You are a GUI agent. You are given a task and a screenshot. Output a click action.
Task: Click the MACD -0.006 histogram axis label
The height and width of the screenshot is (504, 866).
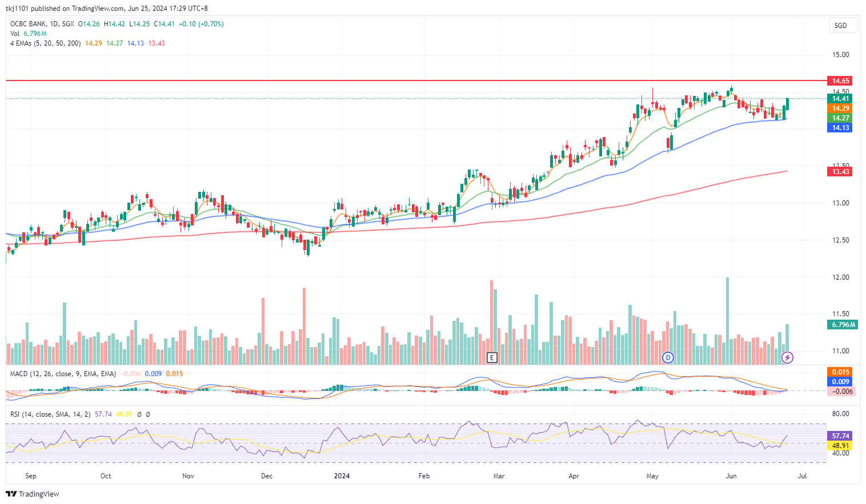[x=841, y=392]
